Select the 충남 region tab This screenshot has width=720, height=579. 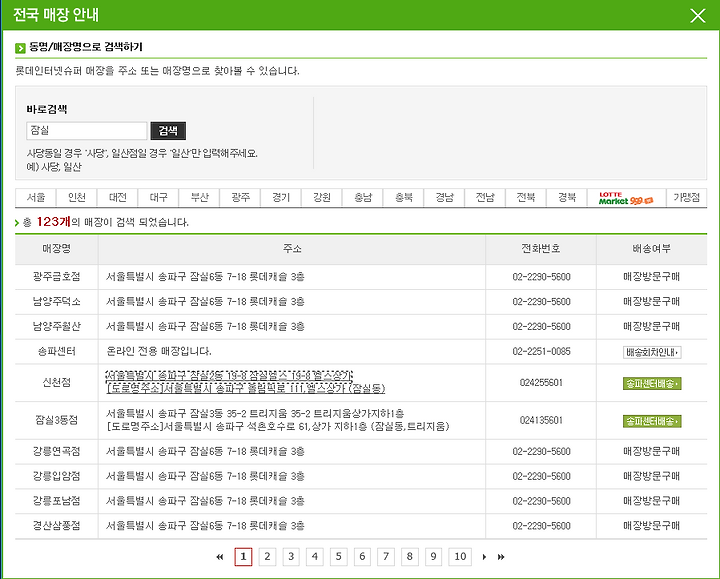click(363, 197)
